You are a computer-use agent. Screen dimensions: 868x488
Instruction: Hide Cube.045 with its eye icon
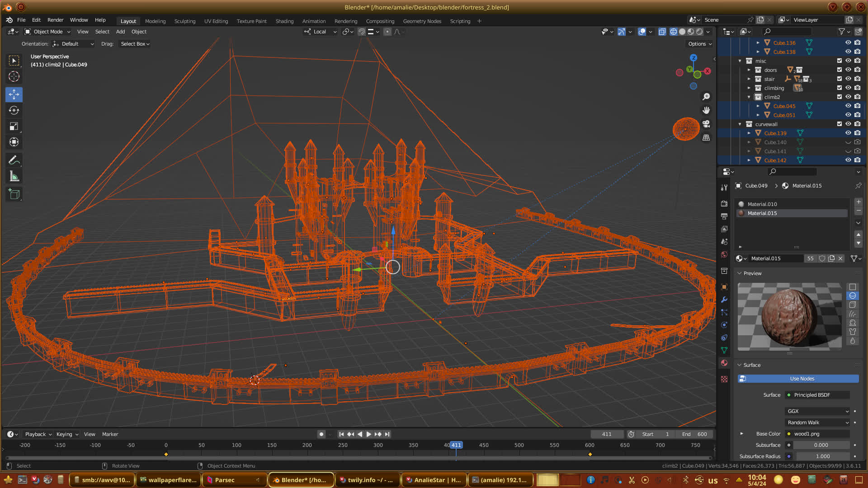pyautogui.click(x=848, y=106)
